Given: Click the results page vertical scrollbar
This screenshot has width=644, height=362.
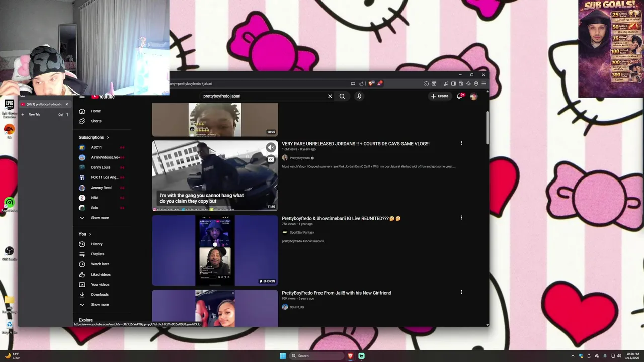Looking at the screenshot, I should click(487, 127).
